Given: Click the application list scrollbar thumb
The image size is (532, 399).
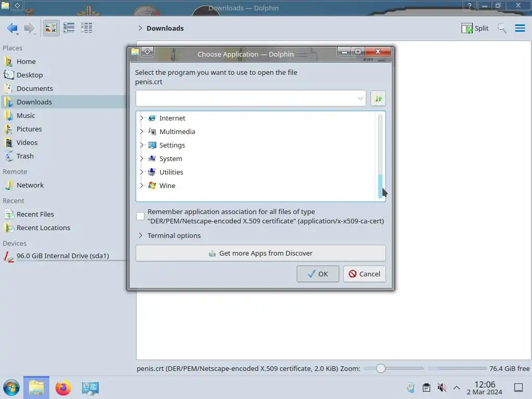Looking at the screenshot, I should [x=380, y=187].
